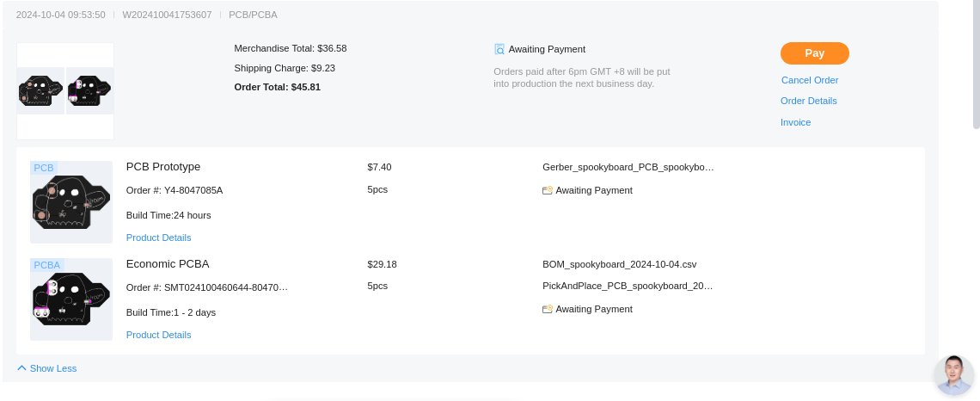The width and height of the screenshot is (980, 401).
Task: Click order number W202410041753607
Action: [167, 15]
